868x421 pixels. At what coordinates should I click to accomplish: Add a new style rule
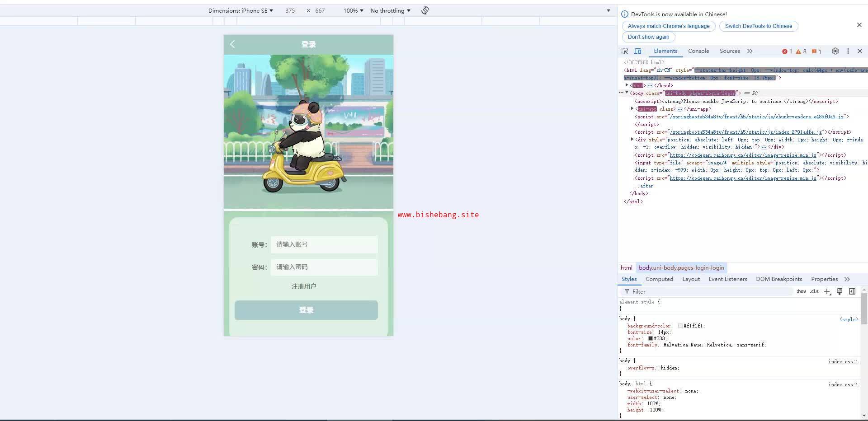coord(827,291)
